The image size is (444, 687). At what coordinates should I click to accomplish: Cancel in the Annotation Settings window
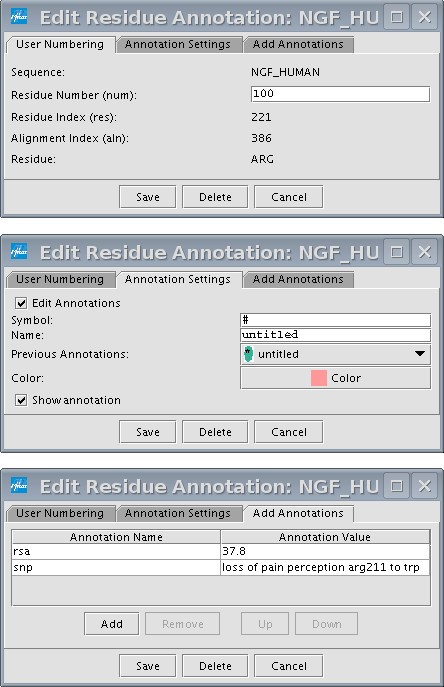tap(289, 432)
